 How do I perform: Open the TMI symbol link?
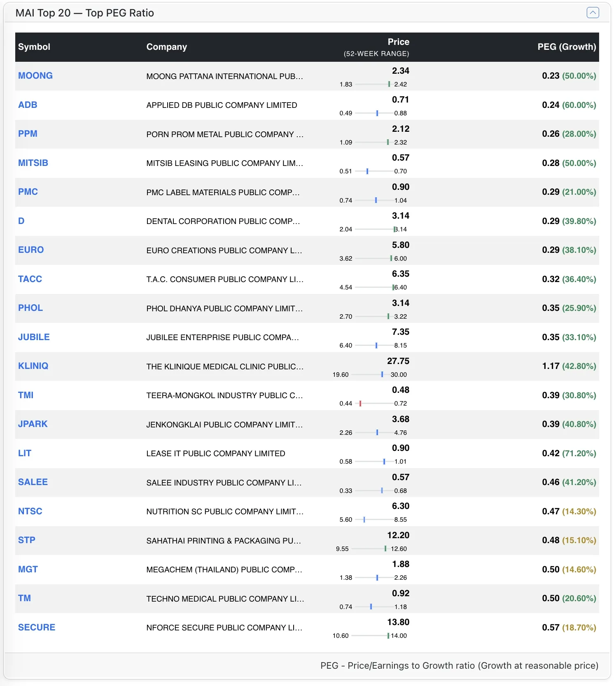click(26, 395)
